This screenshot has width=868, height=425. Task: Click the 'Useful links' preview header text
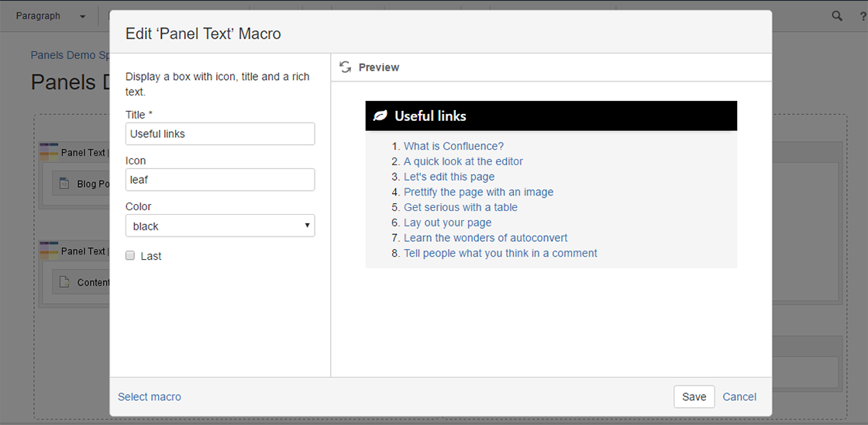[x=430, y=116]
